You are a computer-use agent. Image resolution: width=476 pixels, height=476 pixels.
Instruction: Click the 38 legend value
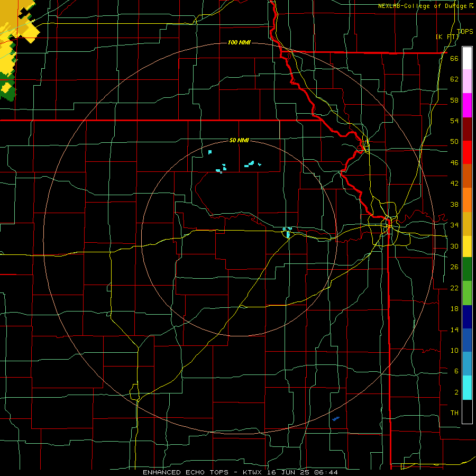454,205
